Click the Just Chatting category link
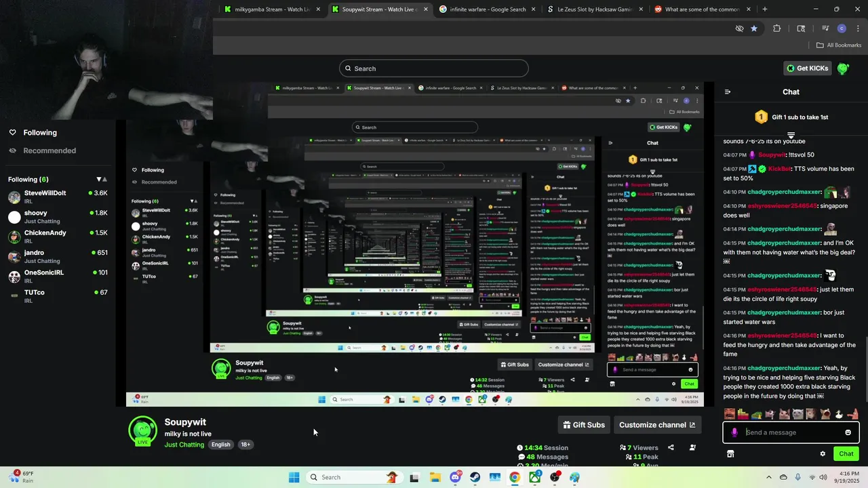This screenshot has width=868, height=488. pyautogui.click(x=184, y=445)
